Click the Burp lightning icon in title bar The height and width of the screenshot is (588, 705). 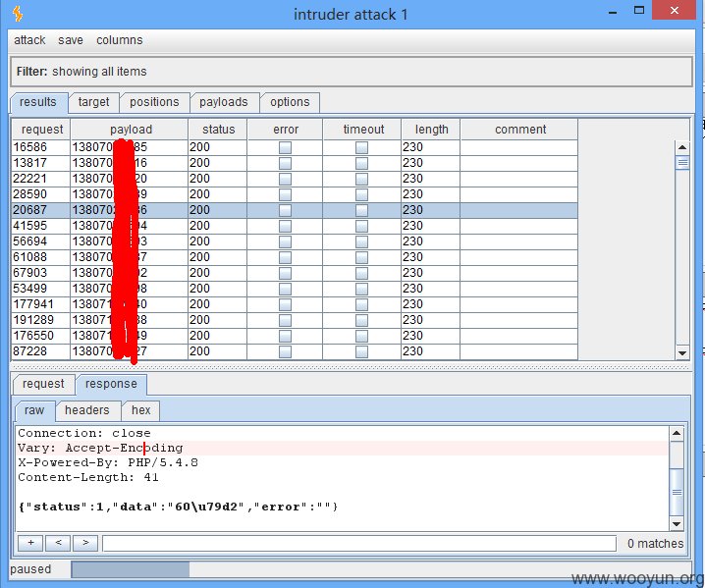[18, 14]
